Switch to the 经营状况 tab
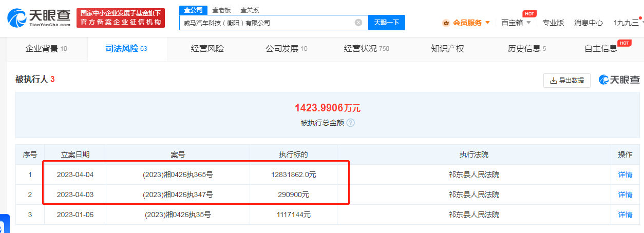Viewport: 644px width, 233px height. pos(367,49)
